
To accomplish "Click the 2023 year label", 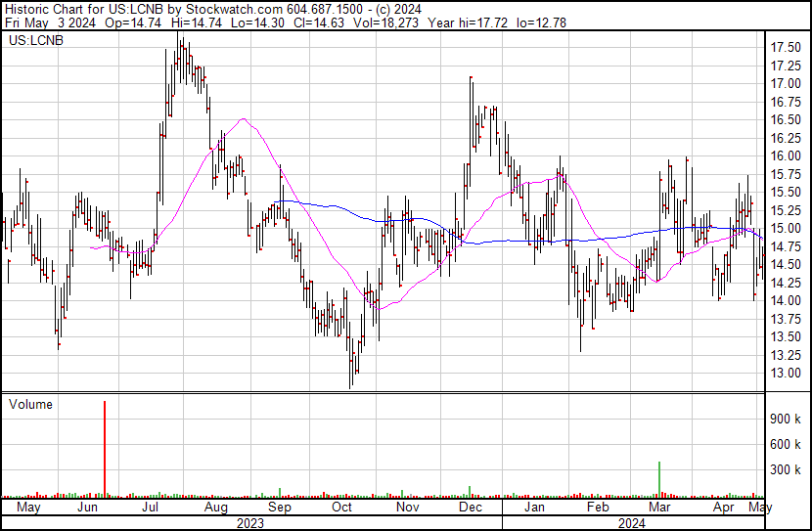I will [250, 523].
